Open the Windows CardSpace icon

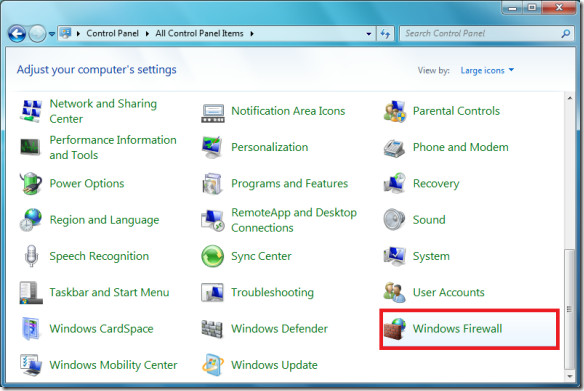coord(31,328)
